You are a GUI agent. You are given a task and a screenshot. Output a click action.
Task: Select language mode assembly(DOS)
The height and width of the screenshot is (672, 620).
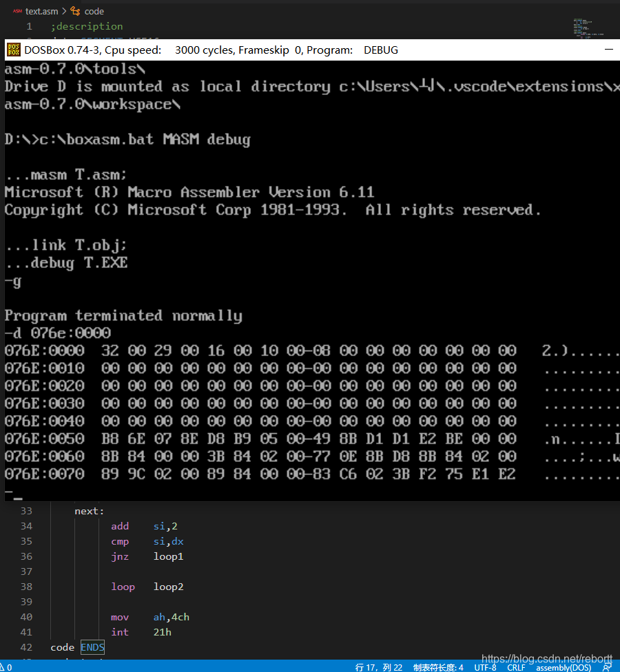coord(564,667)
